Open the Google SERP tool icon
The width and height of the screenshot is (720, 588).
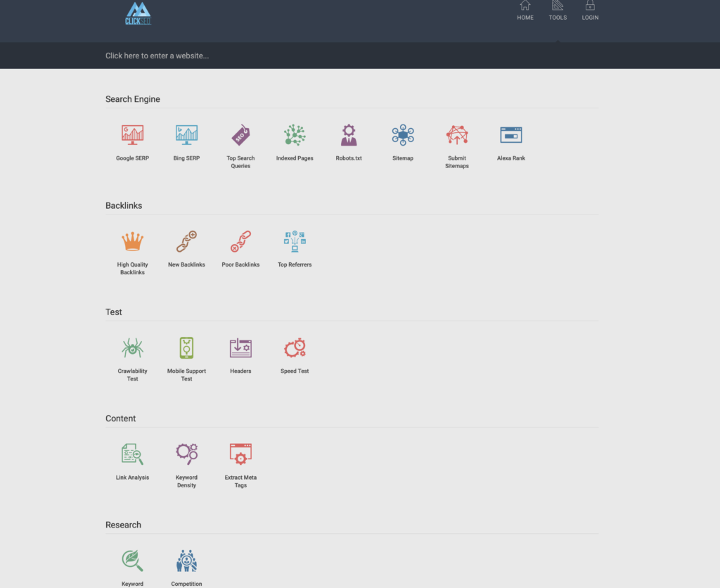(132, 134)
